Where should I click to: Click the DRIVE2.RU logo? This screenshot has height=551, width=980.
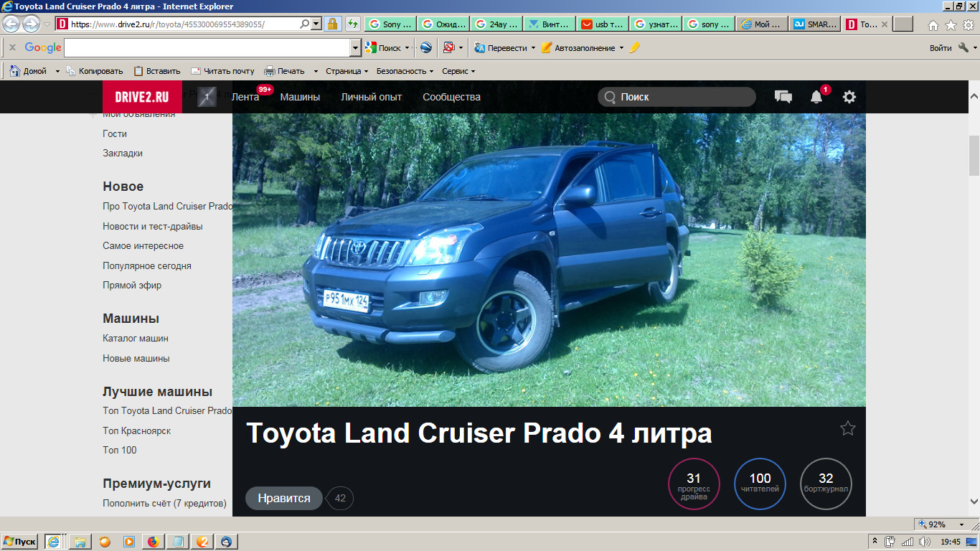(143, 96)
